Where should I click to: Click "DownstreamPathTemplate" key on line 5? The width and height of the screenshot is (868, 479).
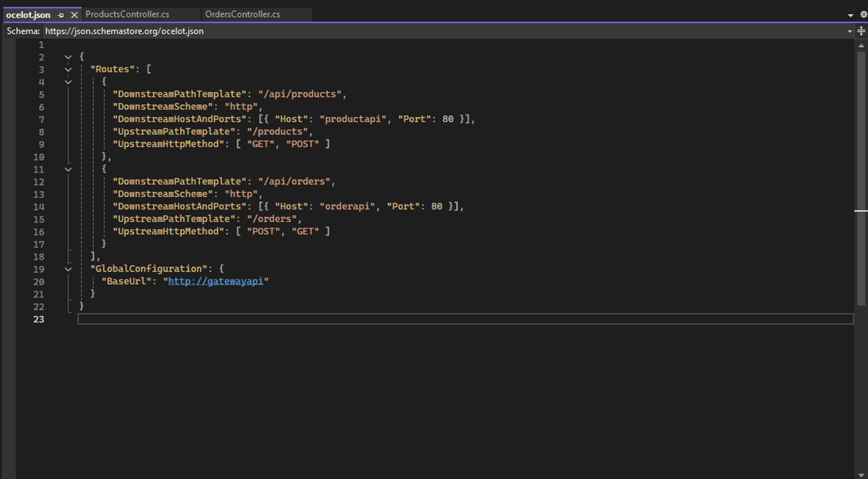[x=180, y=94]
